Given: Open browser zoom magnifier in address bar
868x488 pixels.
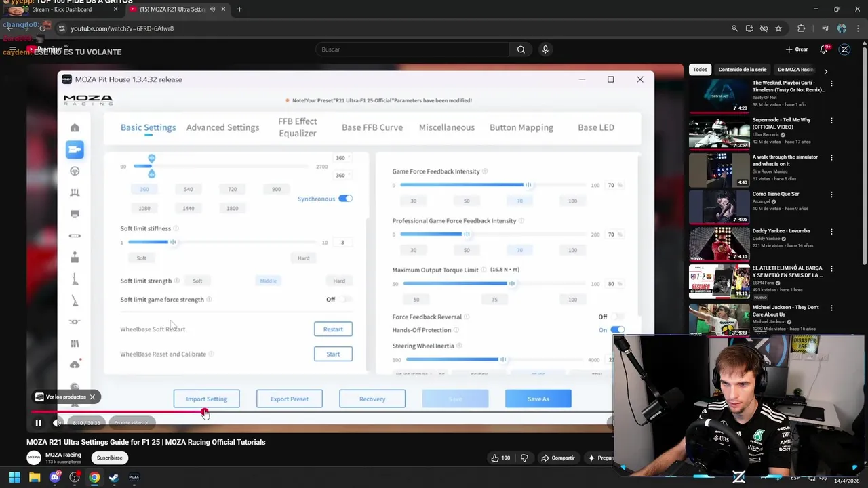Looking at the screenshot, I should tap(734, 28).
